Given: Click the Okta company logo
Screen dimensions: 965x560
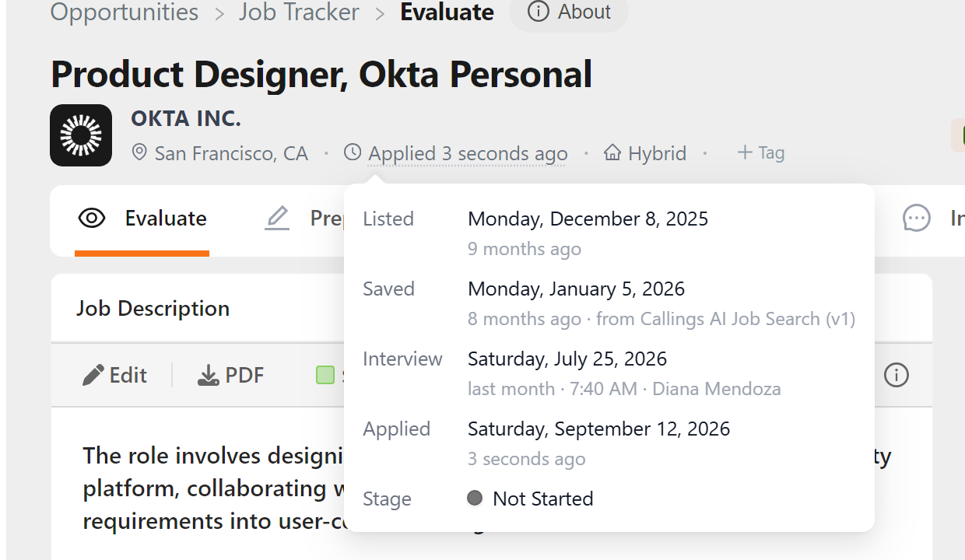Looking at the screenshot, I should pyautogui.click(x=81, y=135).
